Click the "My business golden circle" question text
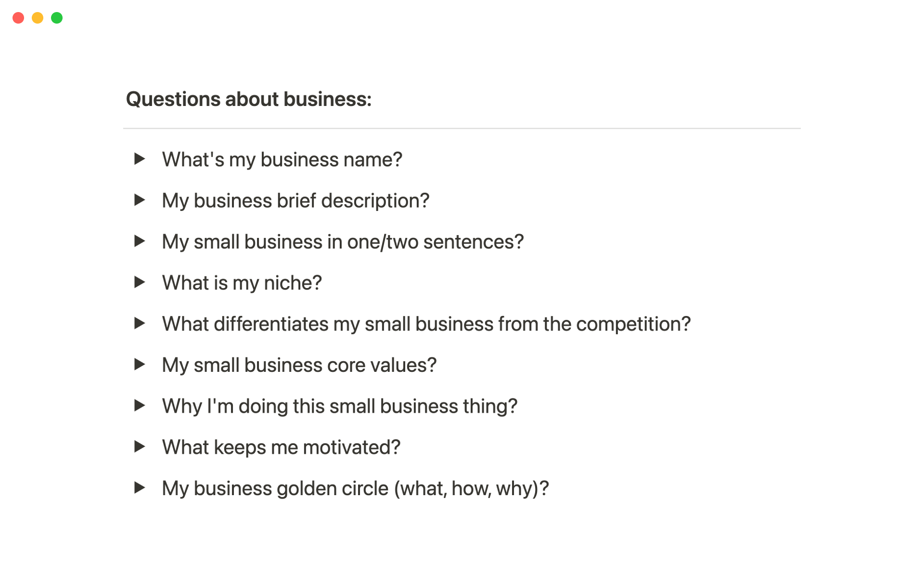 [355, 488]
